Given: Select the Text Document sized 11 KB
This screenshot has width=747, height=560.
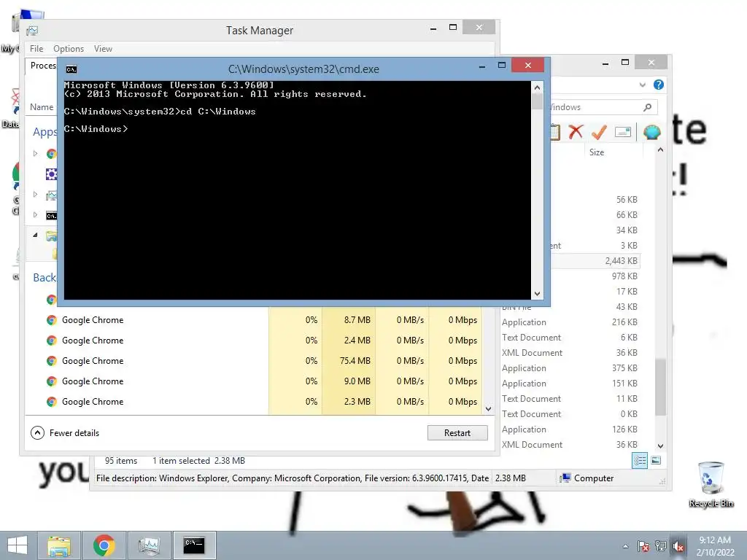Looking at the screenshot, I should 570,399.
